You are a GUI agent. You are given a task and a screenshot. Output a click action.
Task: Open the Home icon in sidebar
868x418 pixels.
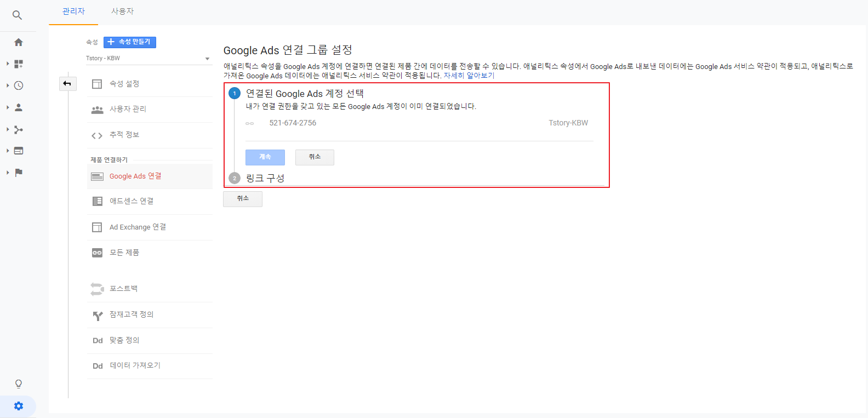[x=19, y=42]
